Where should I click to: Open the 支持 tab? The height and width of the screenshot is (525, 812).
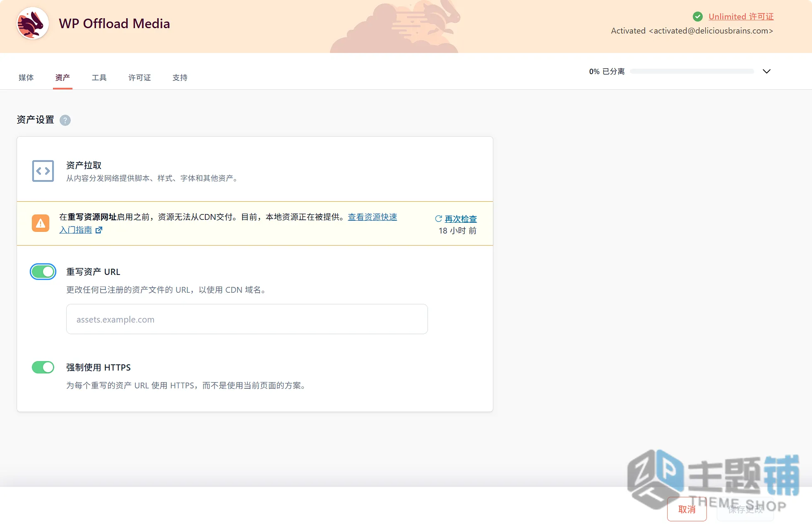point(180,77)
